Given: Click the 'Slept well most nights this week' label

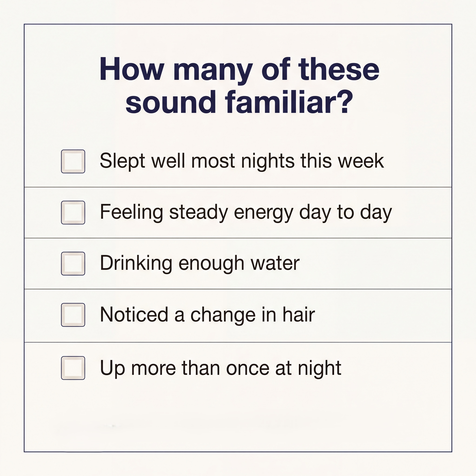Looking at the screenshot, I should 242,161.
